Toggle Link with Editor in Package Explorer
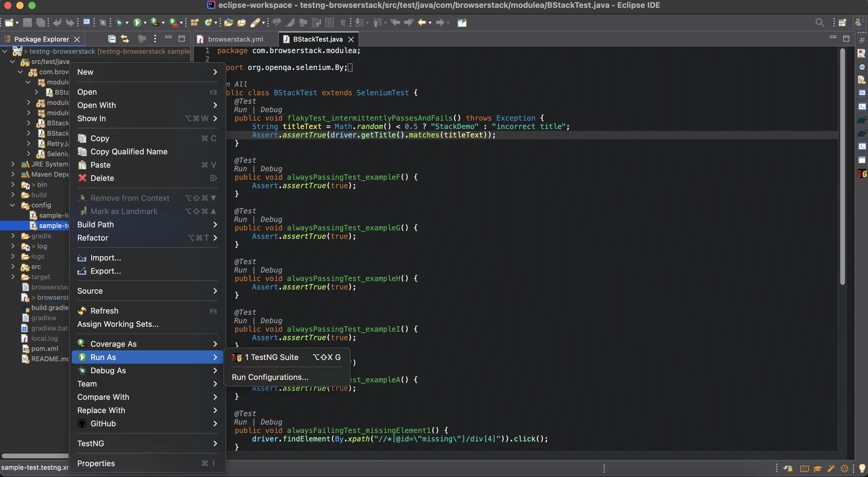Screen dimensions: 868x477 [125, 39]
